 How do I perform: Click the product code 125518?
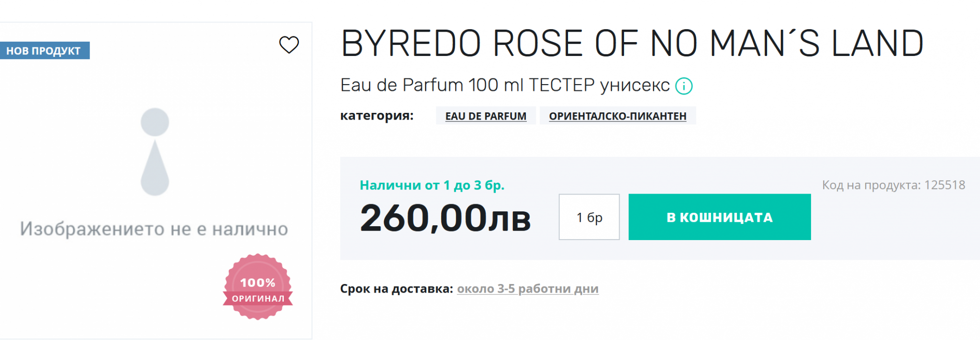(x=945, y=185)
